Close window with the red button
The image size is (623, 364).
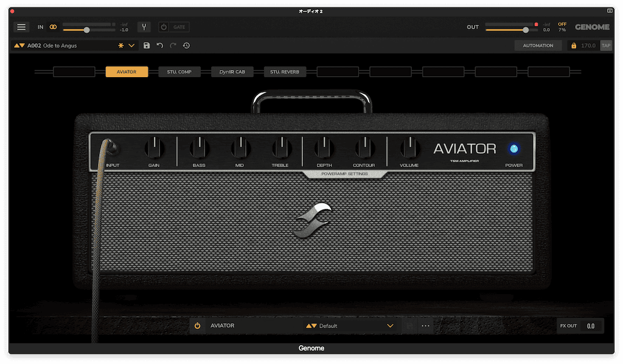[x=12, y=11]
